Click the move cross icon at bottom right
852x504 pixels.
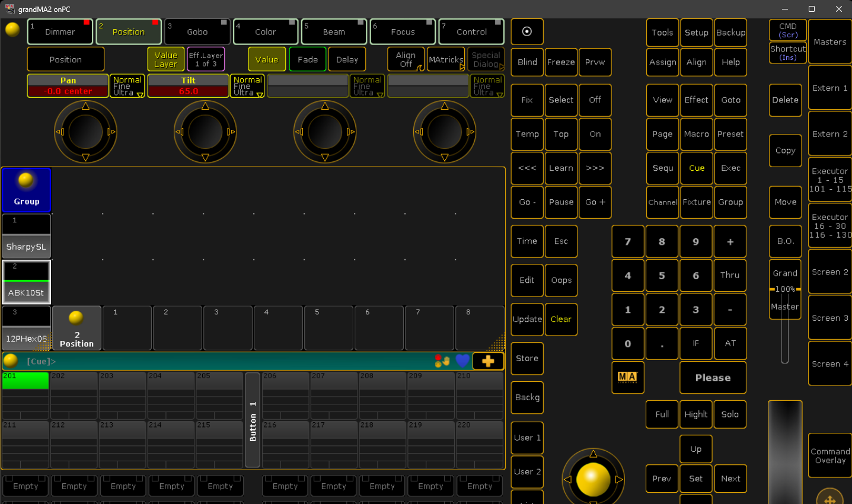click(x=830, y=497)
